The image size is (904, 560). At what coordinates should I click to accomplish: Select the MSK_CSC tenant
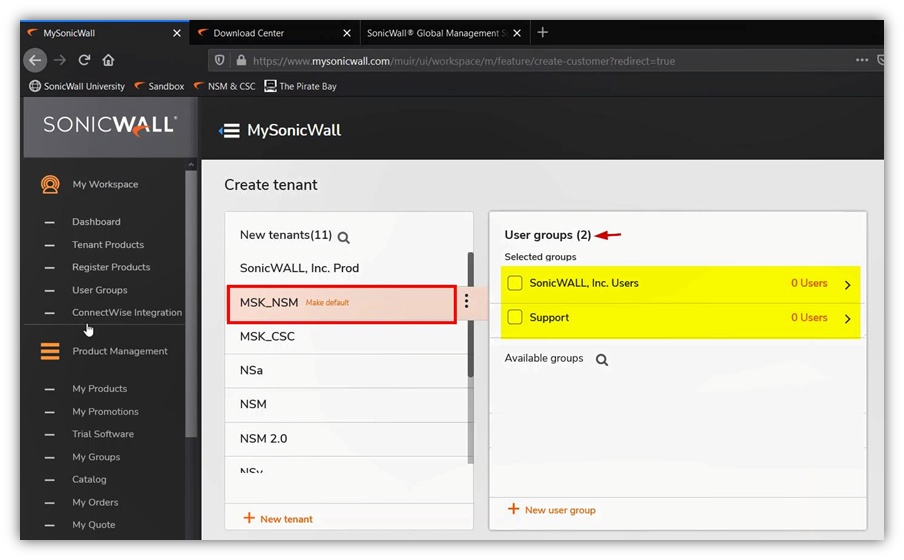pos(267,336)
